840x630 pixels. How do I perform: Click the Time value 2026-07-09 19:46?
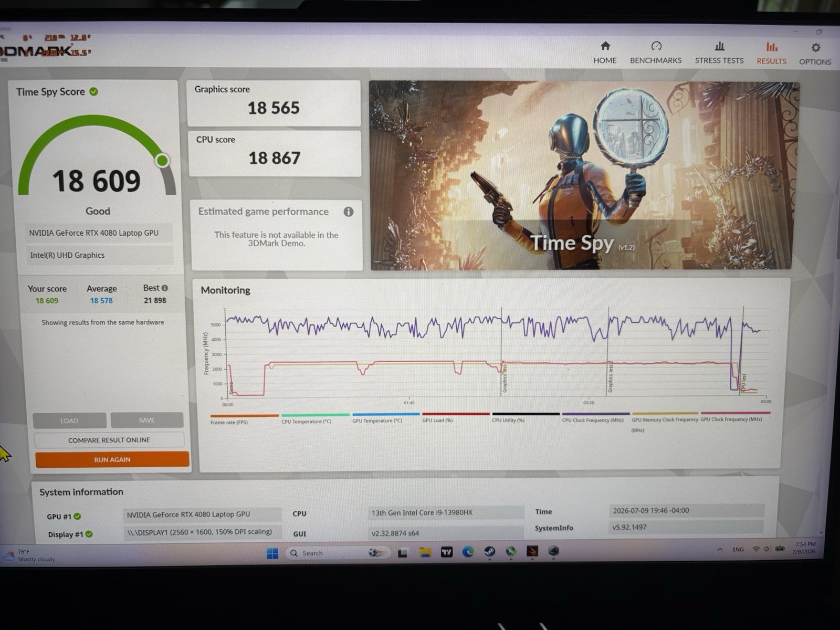pyautogui.click(x=686, y=510)
